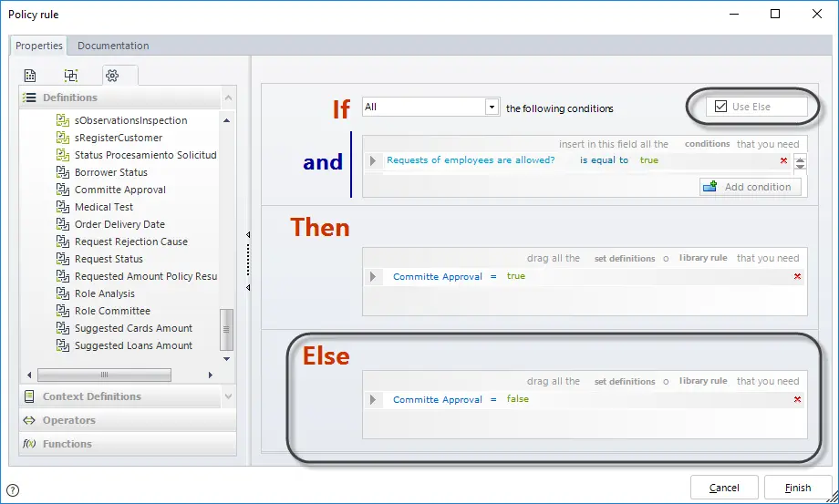Click icon next to sRegisterCustomer
The width and height of the screenshot is (839, 504).
coord(63,138)
